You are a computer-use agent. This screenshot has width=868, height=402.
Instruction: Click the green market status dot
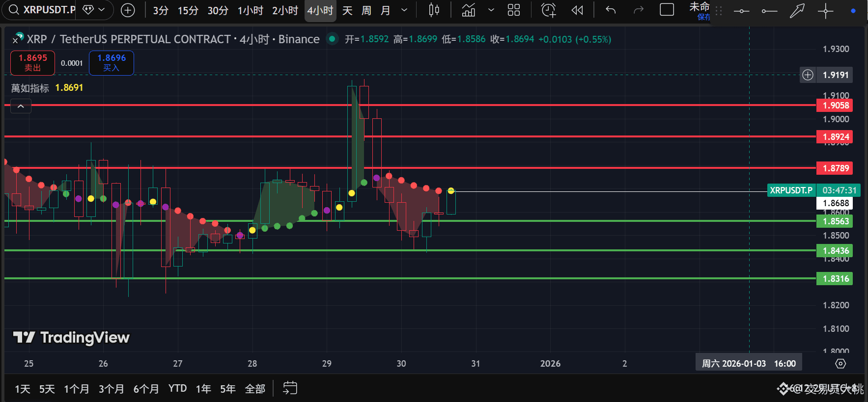pyautogui.click(x=333, y=39)
